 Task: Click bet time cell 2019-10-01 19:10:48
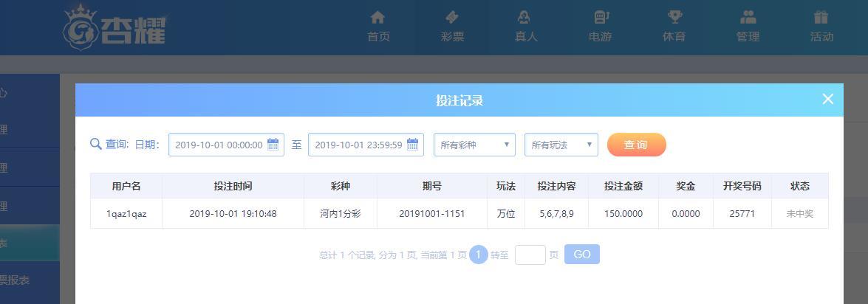point(233,214)
